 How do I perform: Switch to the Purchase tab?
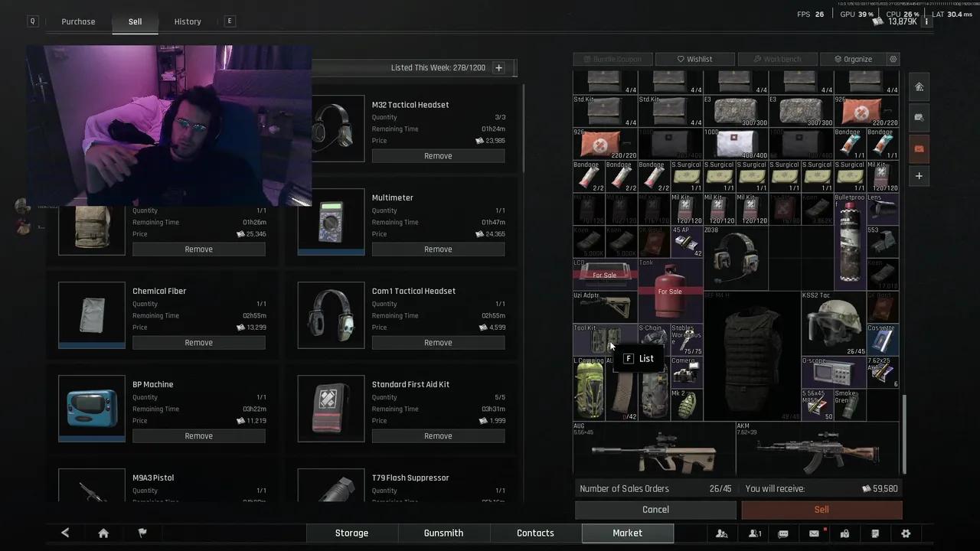point(78,21)
